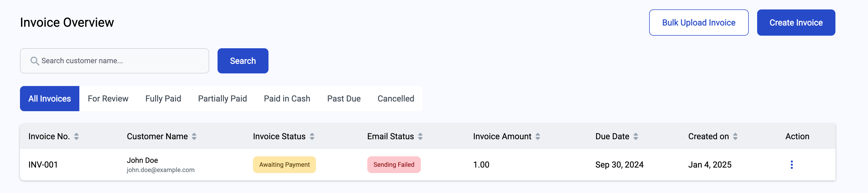Show Partially Paid invoices tab
This screenshot has height=193, width=868.
click(223, 99)
